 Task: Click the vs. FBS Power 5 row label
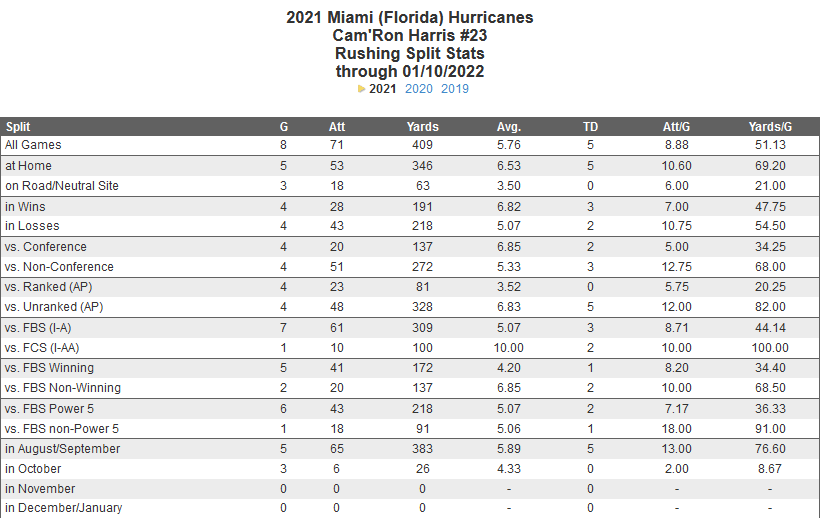(x=53, y=408)
